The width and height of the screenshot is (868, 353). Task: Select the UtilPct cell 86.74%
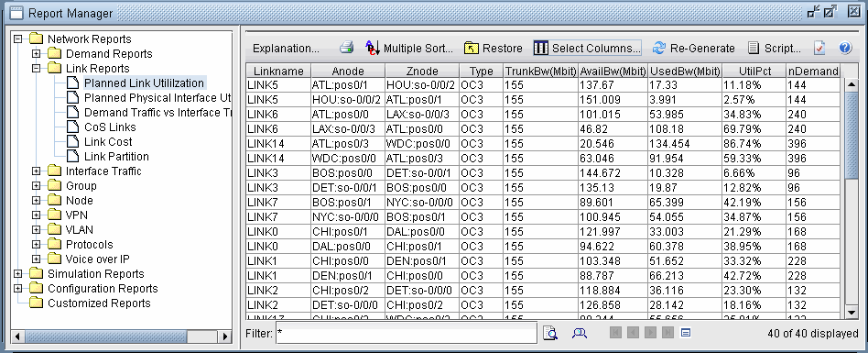pyautogui.click(x=754, y=144)
